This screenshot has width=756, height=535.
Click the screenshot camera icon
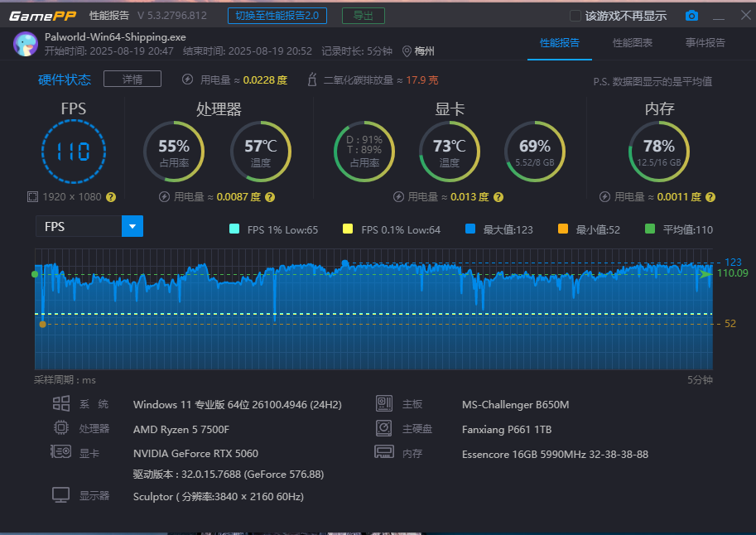coord(691,16)
